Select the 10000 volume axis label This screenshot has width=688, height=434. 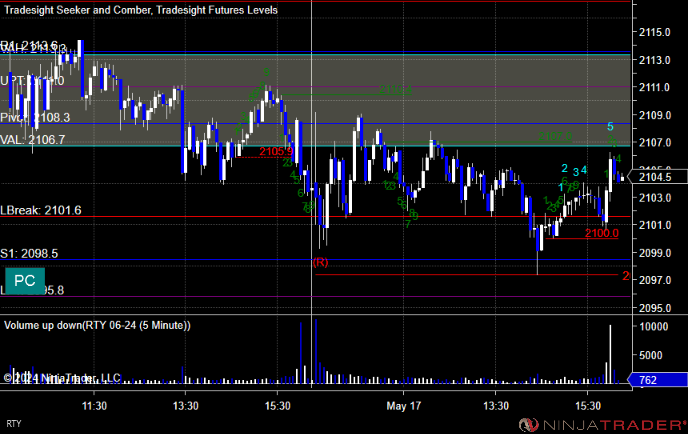point(654,326)
